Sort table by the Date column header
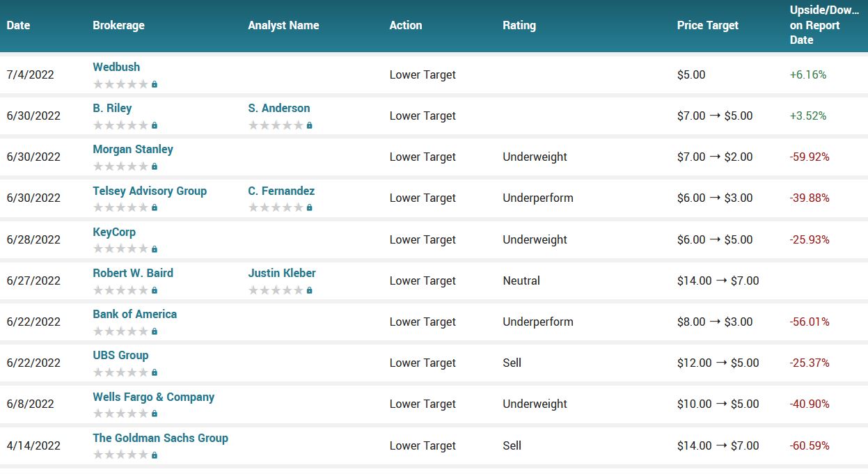The width and height of the screenshot is (868, 474). pos(19,25)
